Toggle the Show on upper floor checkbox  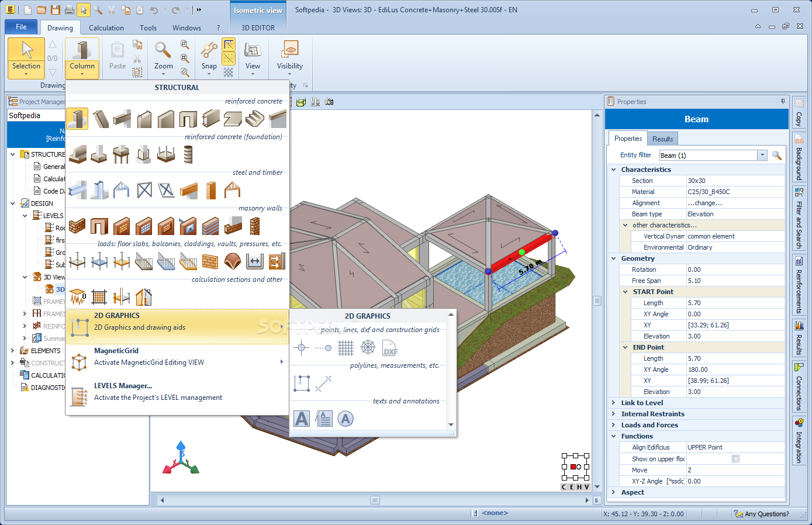[735, 459]
